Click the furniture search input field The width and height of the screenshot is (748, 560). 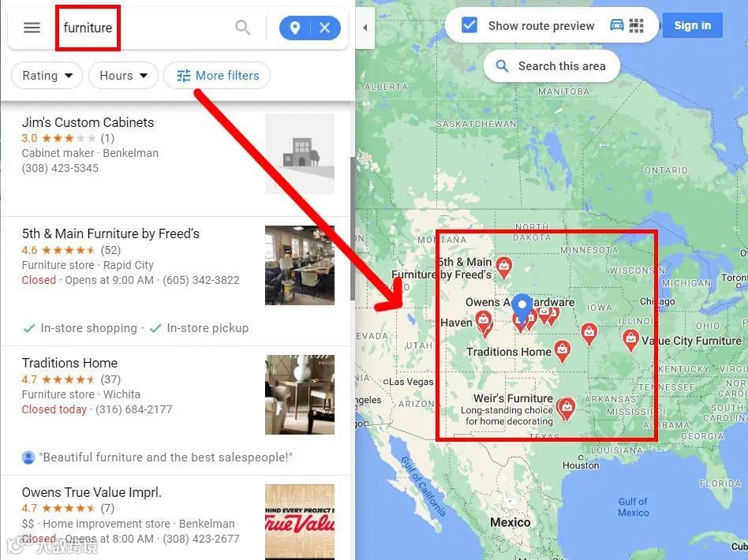(144, 28)
